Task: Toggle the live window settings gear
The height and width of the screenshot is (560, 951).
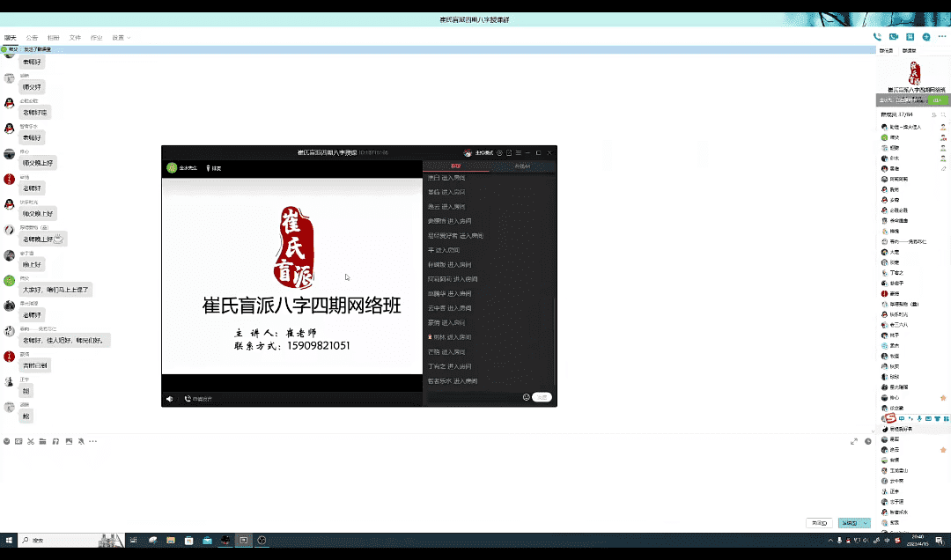Action: [x=499, y=153]
